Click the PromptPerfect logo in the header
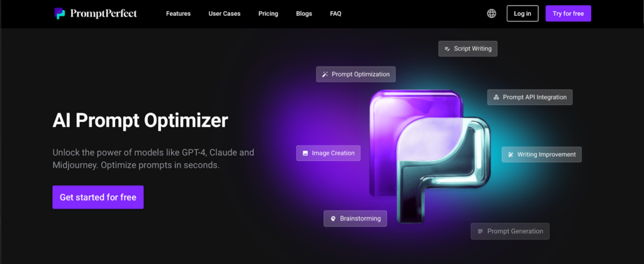The image size is (644, 264). coord(95,13)
